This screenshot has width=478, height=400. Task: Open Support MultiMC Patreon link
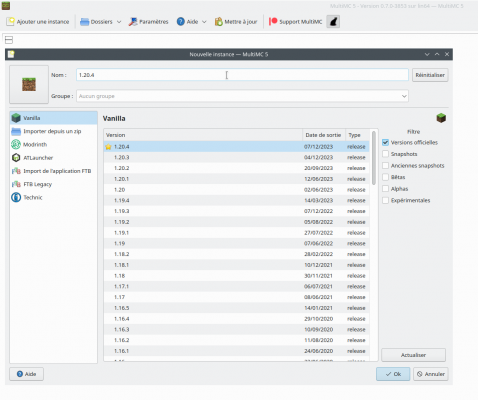(296, 22)
